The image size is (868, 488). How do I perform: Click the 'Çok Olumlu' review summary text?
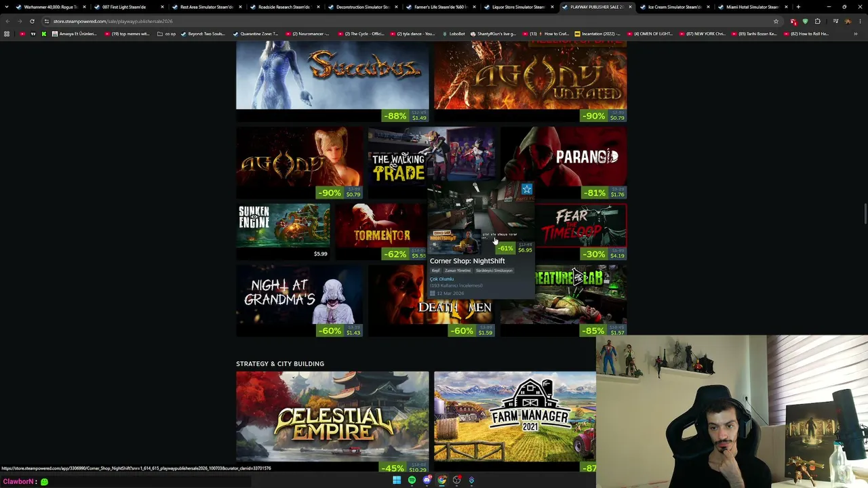pyautogui.click(x=441, y=279)
